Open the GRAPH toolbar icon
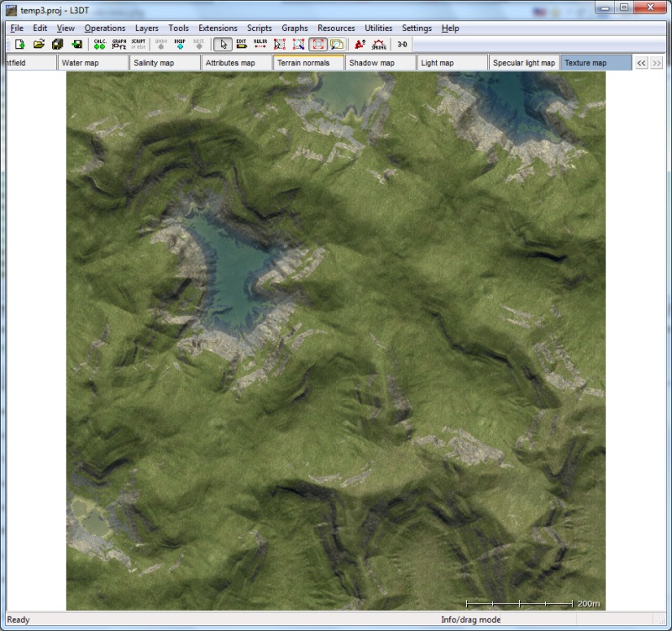Viewport: 672px width, 631px height. [119, 45]
